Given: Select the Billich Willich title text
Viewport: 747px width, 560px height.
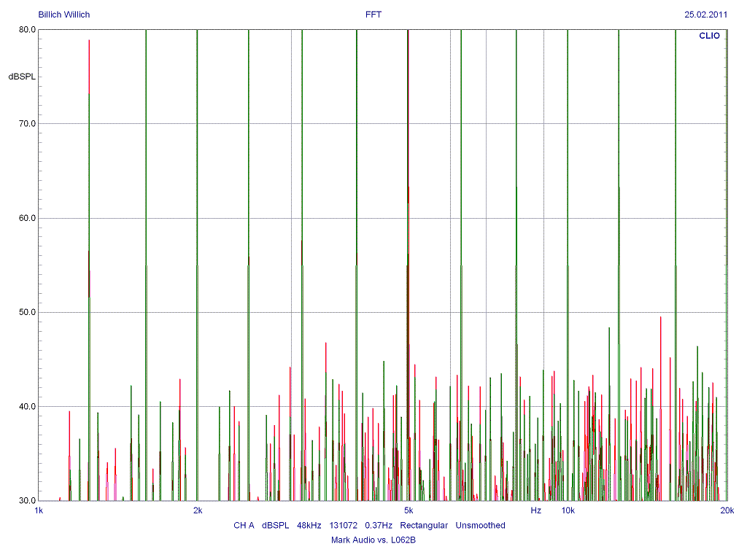Looking at the screenshot, I should (64, 15).
